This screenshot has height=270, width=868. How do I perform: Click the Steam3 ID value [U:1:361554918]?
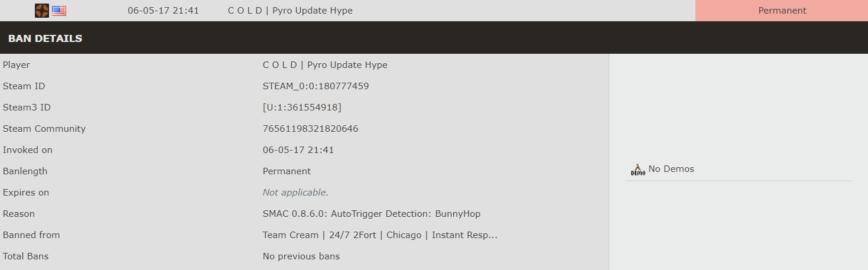pyautogui.click(x=302, y=108)
